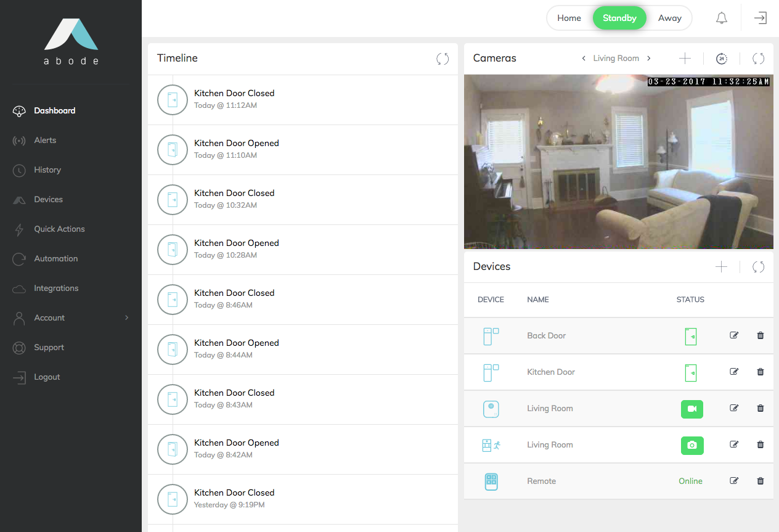The width and height of the screenshot is (779, 532).
Task: Click the Back Door sensor device icon
Action: coord(491,336)
